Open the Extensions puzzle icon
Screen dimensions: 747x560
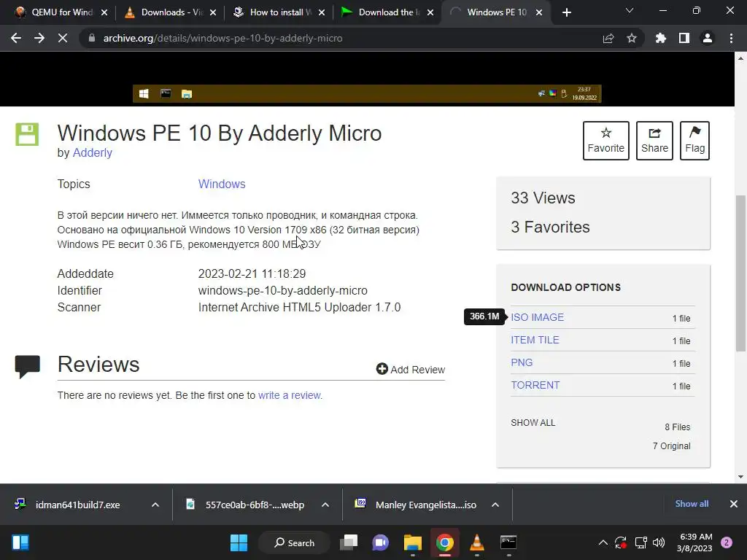coord(661,38)
